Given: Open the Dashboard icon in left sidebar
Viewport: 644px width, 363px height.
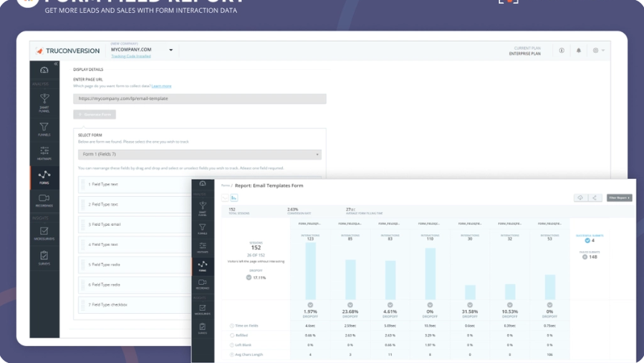Looking at the screenshot, I should point(44,70).
